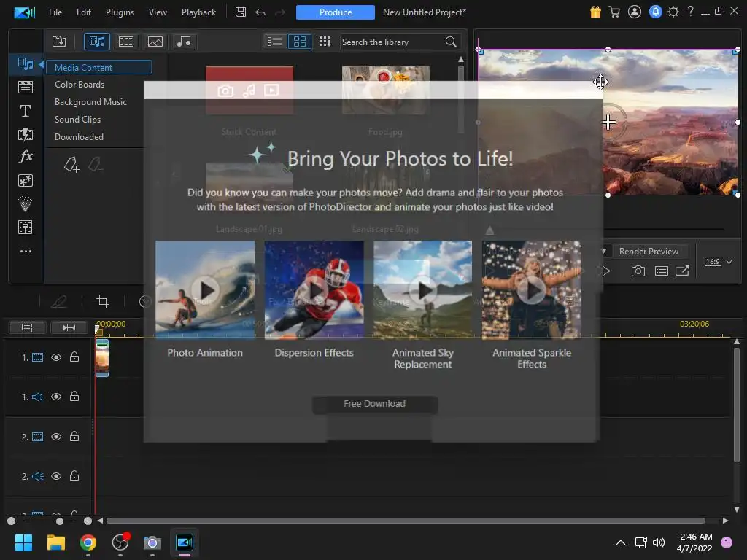Image resolution: width=747 pixels, height=560 pixels.
Task: Filter library by video only
Action: pyautogui.click(x=125, y=42)
